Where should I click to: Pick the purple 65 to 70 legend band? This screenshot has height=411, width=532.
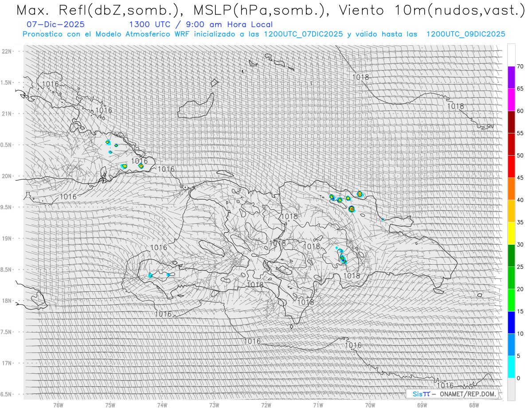point(511,78)
